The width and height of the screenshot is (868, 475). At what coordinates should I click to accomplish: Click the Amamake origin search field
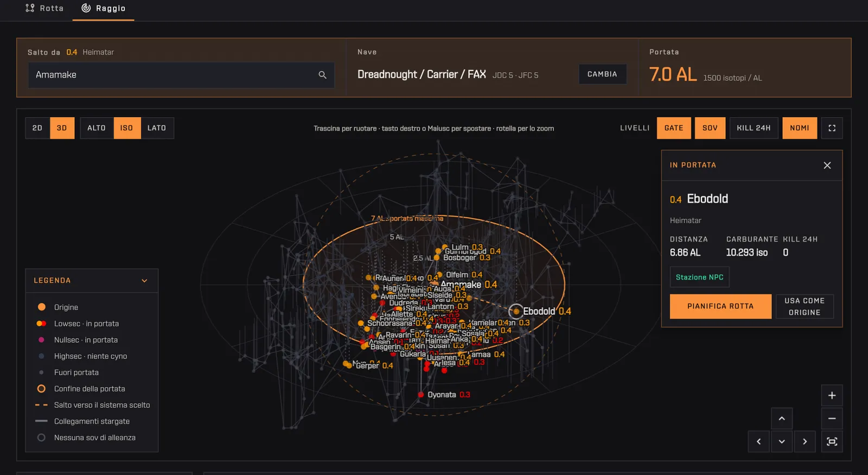(181, 75)
